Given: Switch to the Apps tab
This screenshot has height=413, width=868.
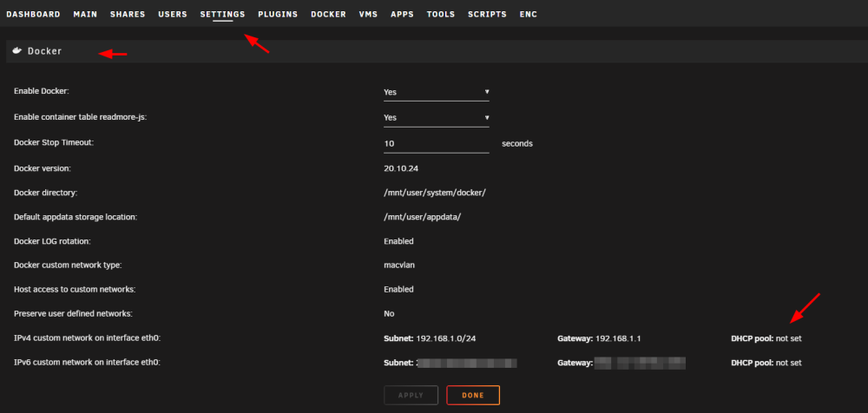Looking at the screenshot, I should (402, 15).
